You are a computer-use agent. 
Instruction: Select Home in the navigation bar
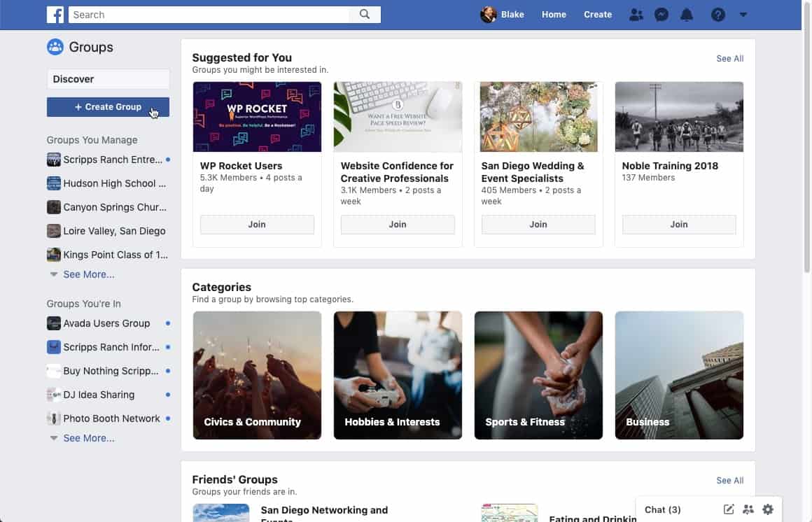(x=554, y=14)
